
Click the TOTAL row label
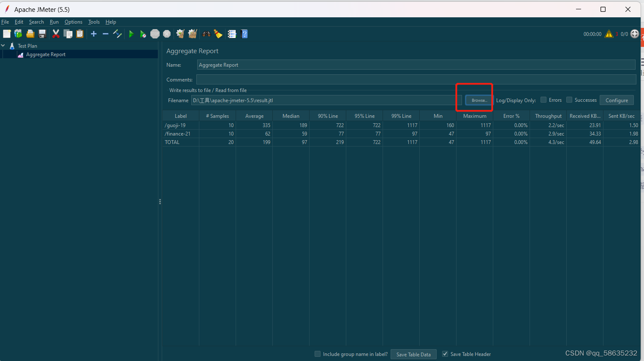point(181,142)
